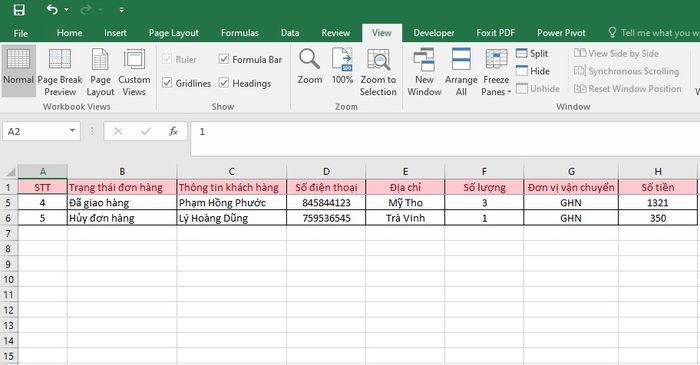The image size is (700, 365).
Task: Open the File tab
Action: (x=21, y=33)
